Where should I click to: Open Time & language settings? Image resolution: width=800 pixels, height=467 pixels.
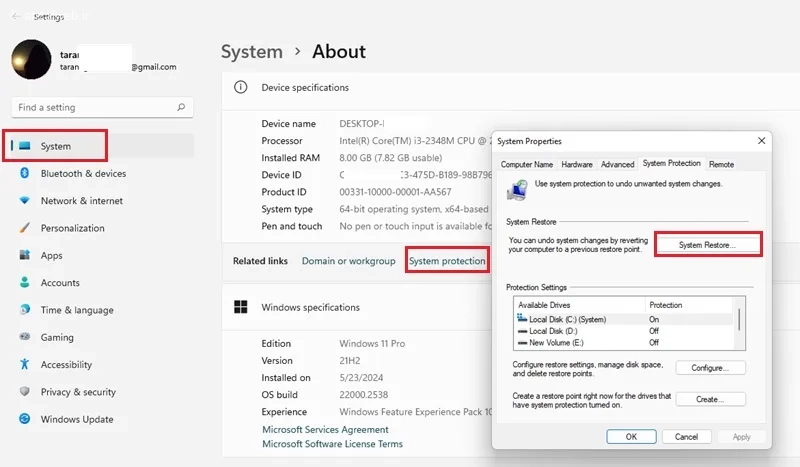(102, 309)
